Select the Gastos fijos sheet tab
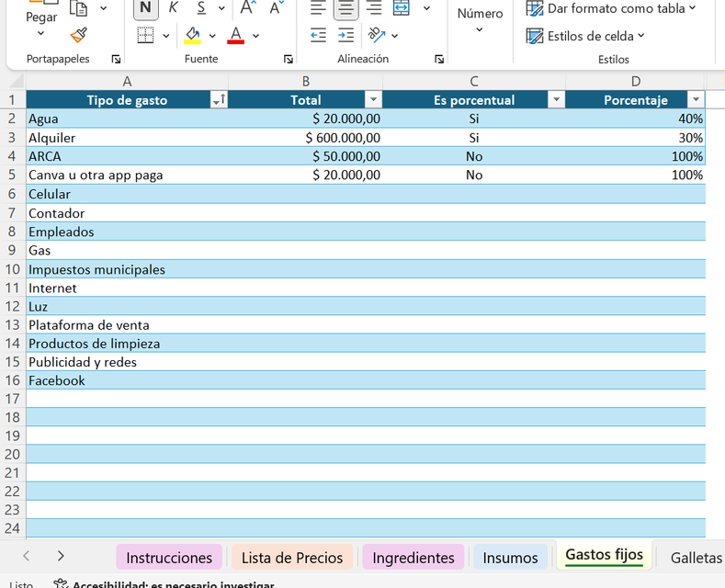Viewport: 725px width, 588px height. click(x=605, y=555)
